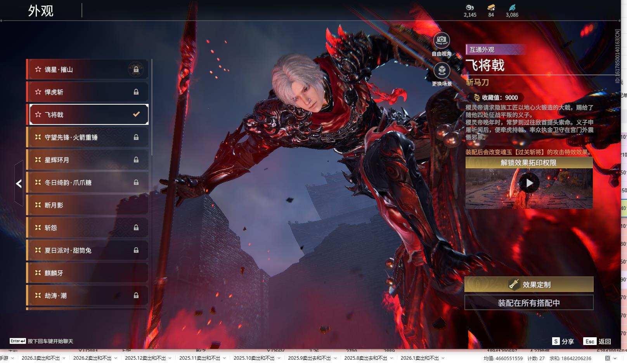The image size is (627, 364).
Task: Play the weapon effect preview video
Action: point(529,183)
